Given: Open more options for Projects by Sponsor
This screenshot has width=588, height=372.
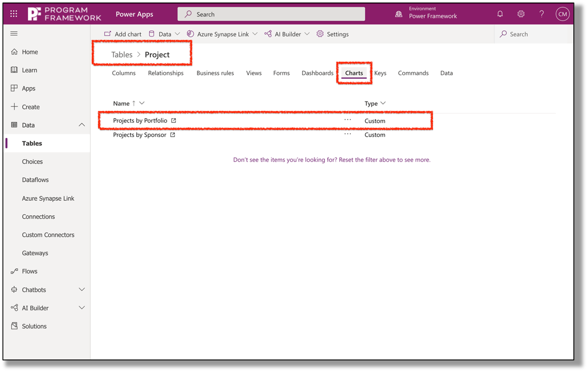Looking at the screenshot, I should 348,134.
